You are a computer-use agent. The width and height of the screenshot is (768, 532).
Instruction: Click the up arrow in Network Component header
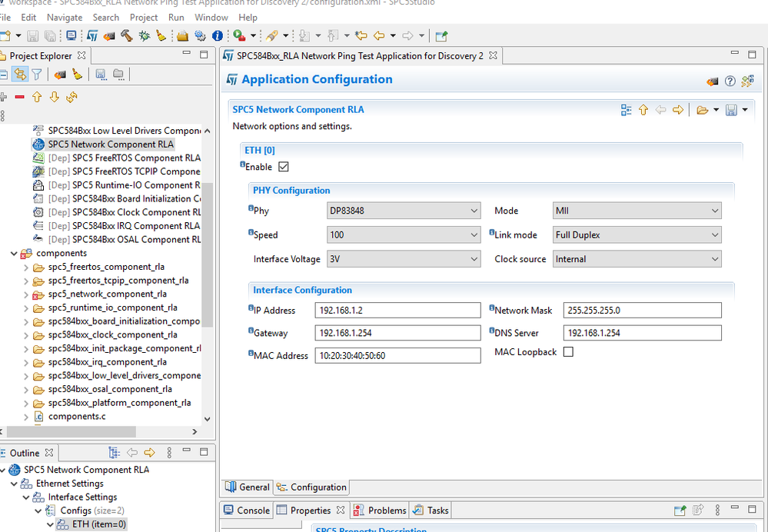[x=643, y=110]
